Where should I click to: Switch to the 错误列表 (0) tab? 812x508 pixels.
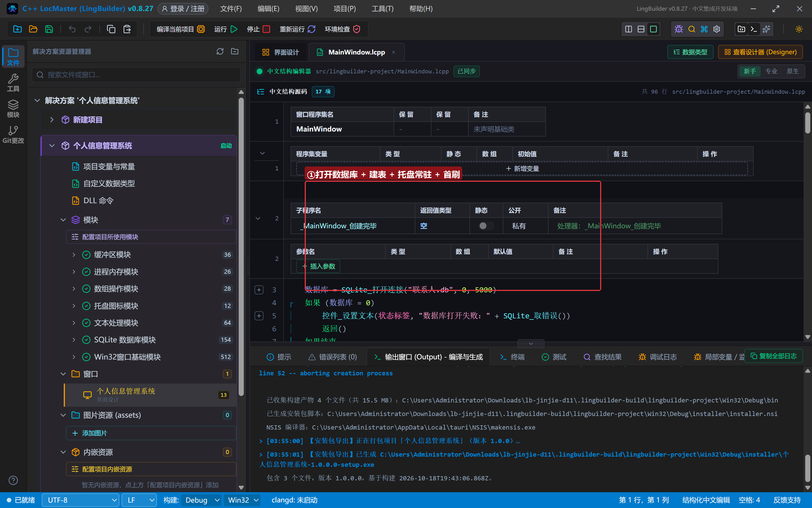point(332,357)
